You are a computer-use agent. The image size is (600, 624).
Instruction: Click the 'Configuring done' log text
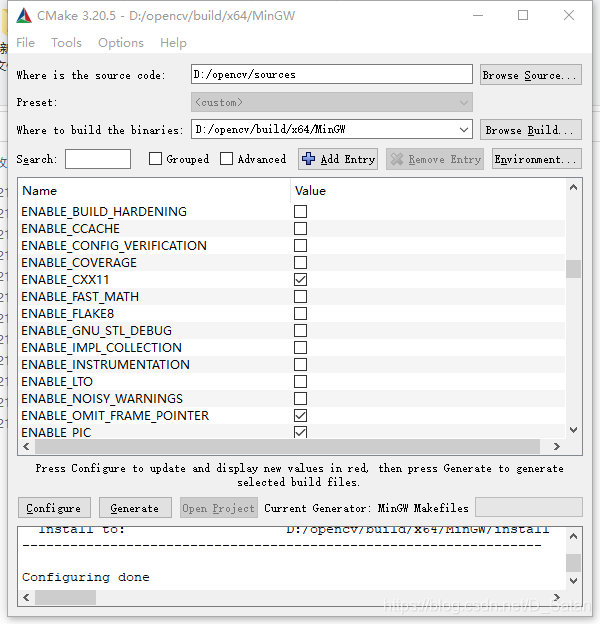point(86,577)
